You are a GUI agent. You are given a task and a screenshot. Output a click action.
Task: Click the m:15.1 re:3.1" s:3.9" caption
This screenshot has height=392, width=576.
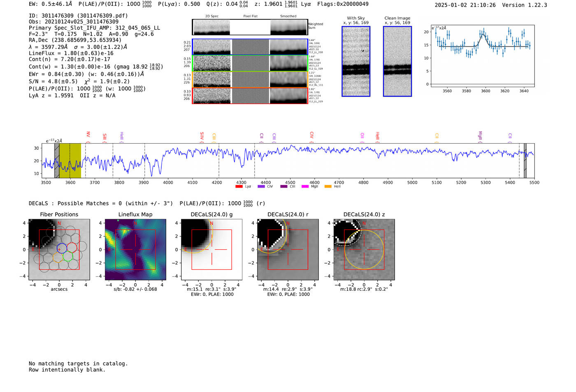[x=211, y=289]
